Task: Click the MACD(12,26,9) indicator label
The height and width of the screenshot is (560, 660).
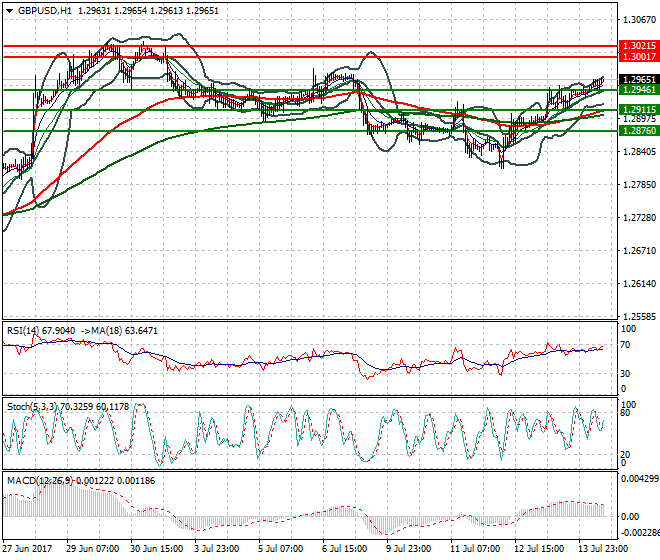Action: coord(40,480)
